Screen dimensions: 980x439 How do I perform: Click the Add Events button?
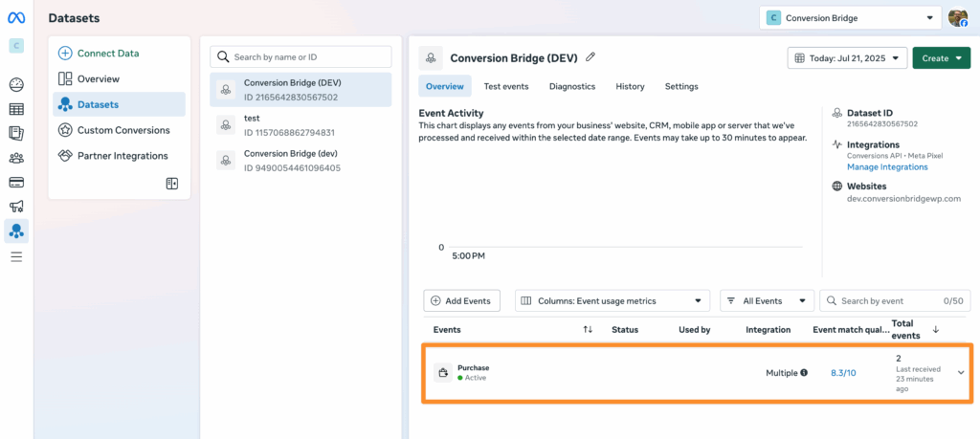pos(461,301)
